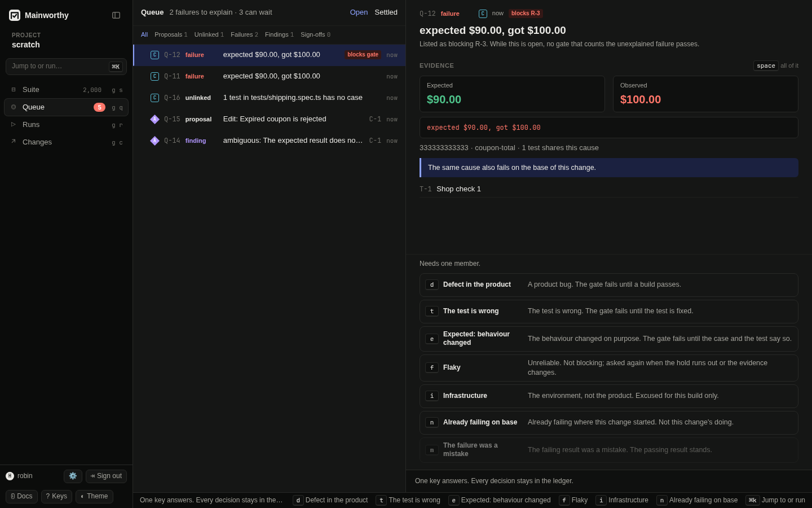
Task: Click the Q-16 unlinked row icon
Action: tap(155, 98)
